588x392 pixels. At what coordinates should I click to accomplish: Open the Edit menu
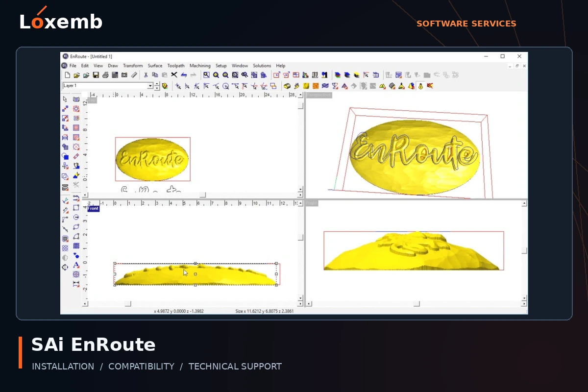pyautogui.click(x=85, y=66)
